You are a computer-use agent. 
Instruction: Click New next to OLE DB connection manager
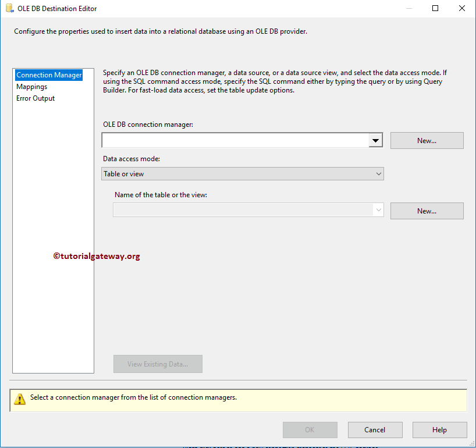click(x=427, y=140)
